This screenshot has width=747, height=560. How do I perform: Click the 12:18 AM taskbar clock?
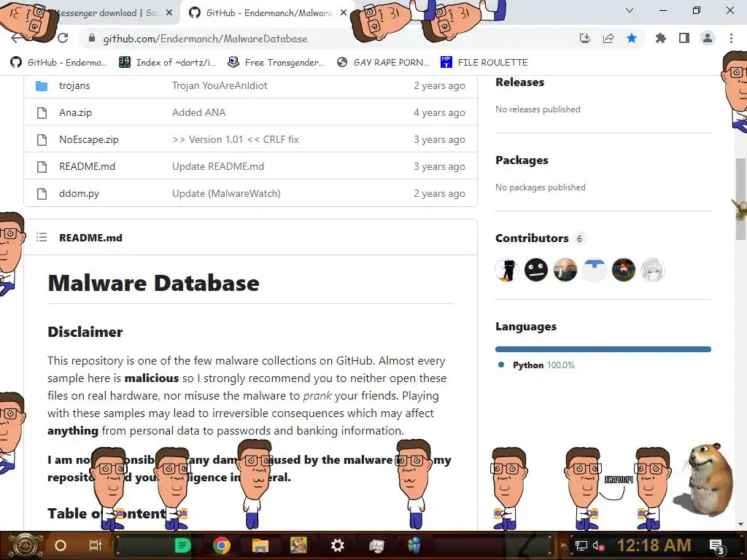click(654, 545)
